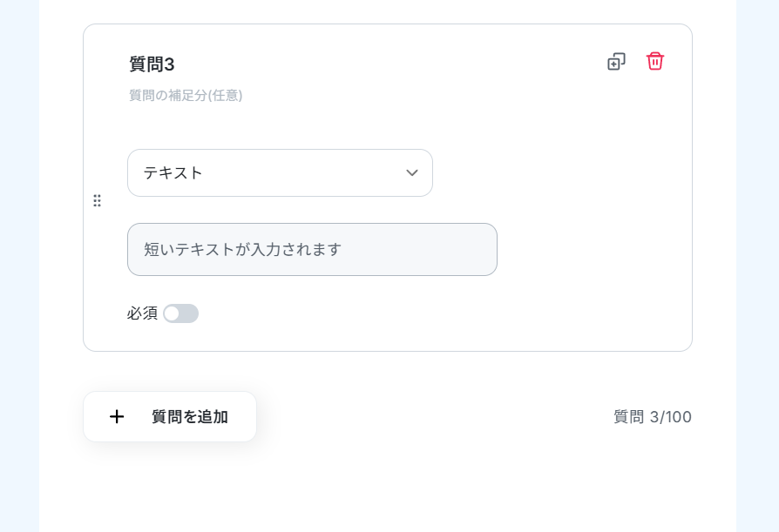Expand the answer type combo box
This screenshot has width=779, height=532.
coord(281,172)
